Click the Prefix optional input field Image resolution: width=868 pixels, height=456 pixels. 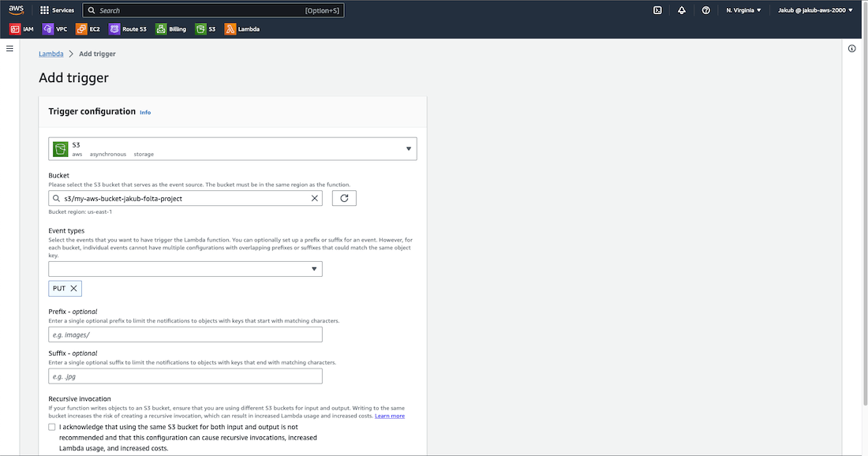coord(185,335)
